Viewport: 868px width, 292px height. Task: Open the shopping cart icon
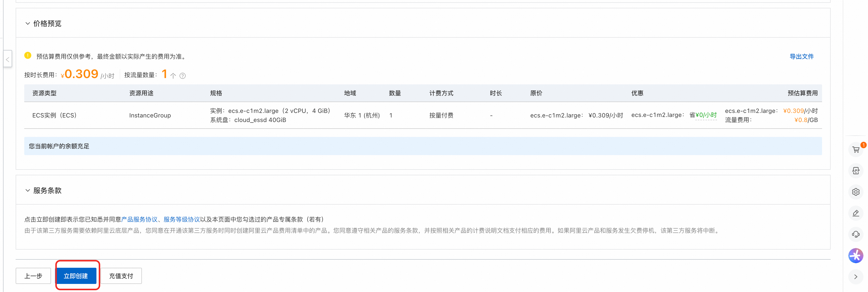[856, 150]
